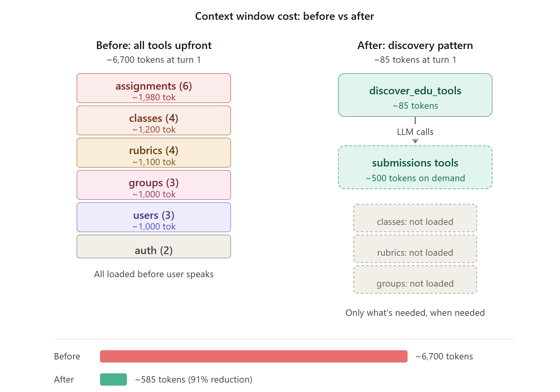Click '~6,700 tokens' label beside red bar
The image size is (560, 392).
[444, 356]
